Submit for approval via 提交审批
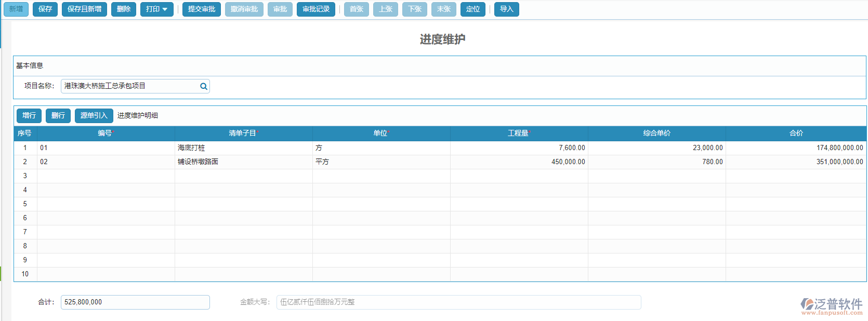Viewport: 868px width, 321px height. [202, 9]
